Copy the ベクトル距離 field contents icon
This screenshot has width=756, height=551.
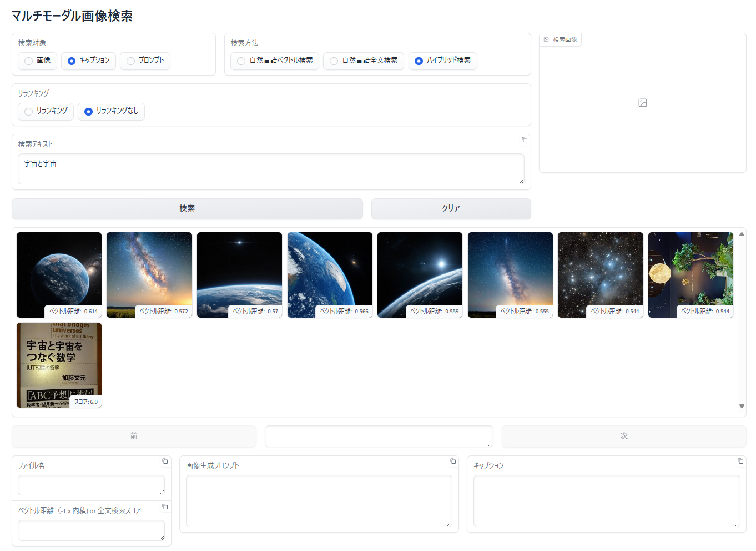pos(165,507)
